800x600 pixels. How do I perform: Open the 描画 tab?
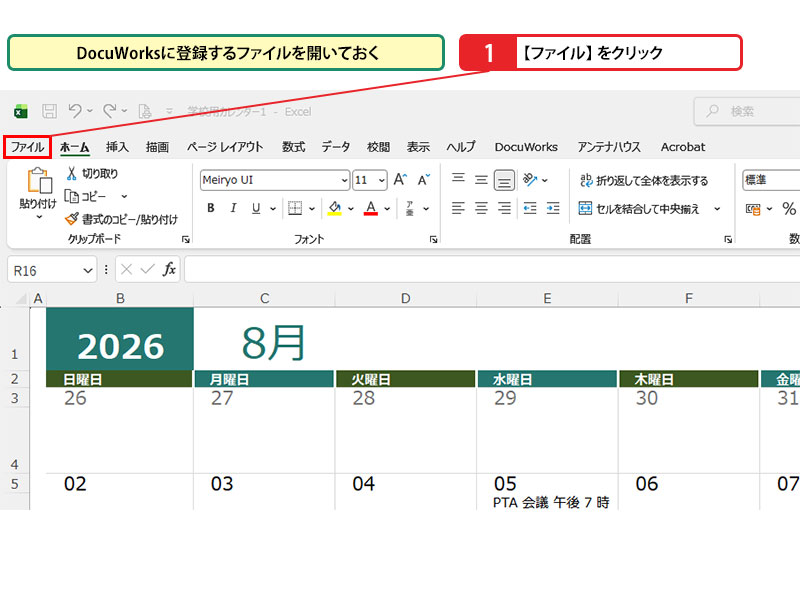[x=157, y=147]
